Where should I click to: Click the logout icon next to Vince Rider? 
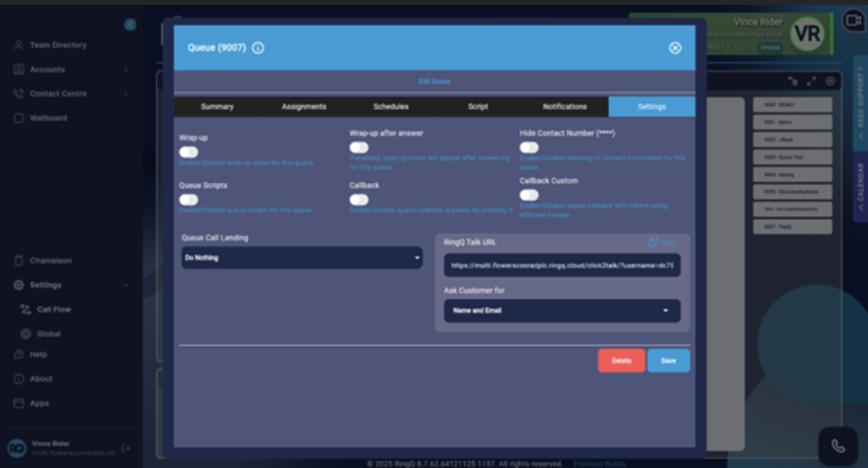pyautogui.click(x=126, y=449)
